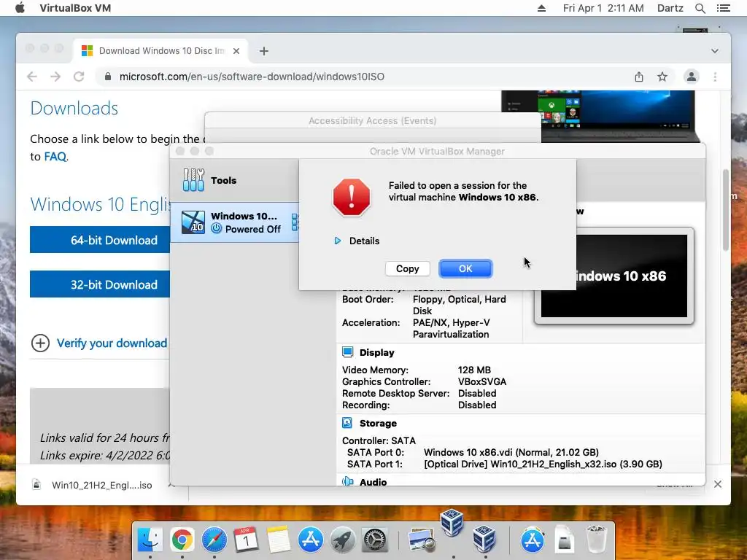Click the Chrome address bar URL
The image size is (747, 560).
click(x=252, y=77)
